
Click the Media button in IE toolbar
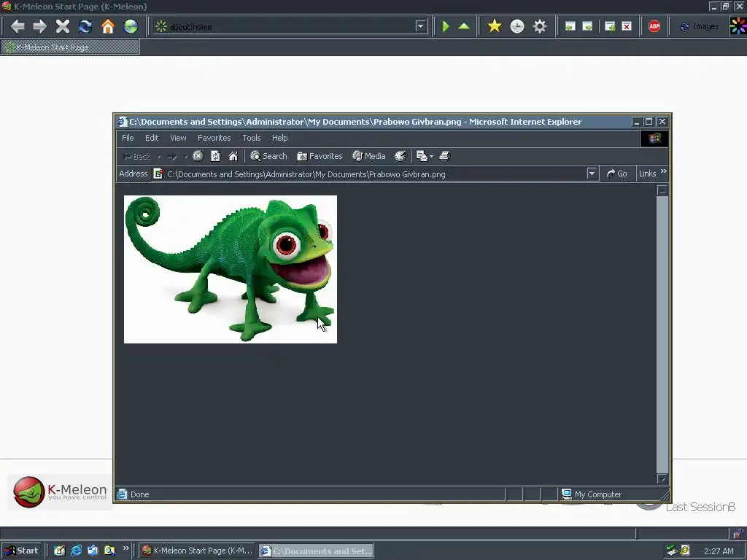click(x=368, y=156)
